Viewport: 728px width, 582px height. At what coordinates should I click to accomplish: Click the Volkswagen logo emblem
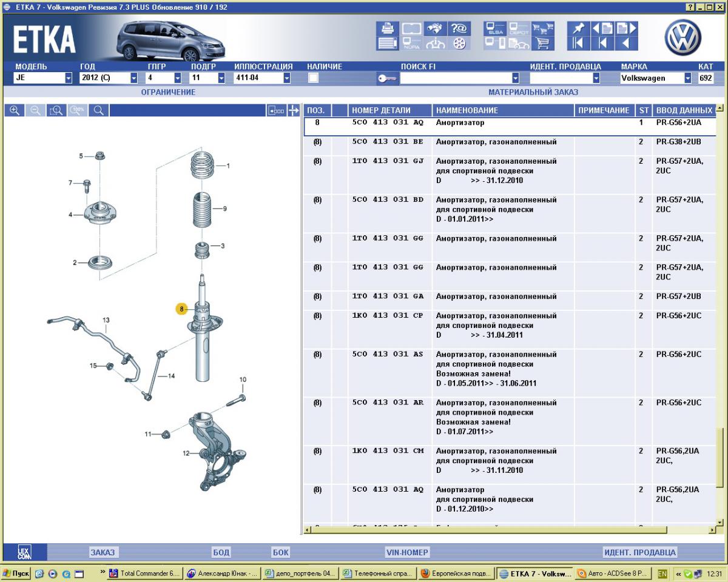tap(682, 37)
